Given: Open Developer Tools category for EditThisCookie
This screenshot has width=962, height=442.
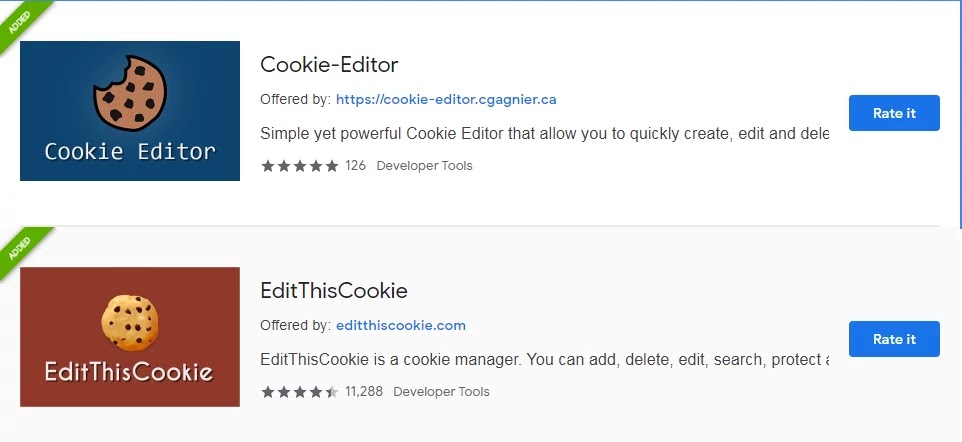Looking at the screenshot, I should 441,392.
